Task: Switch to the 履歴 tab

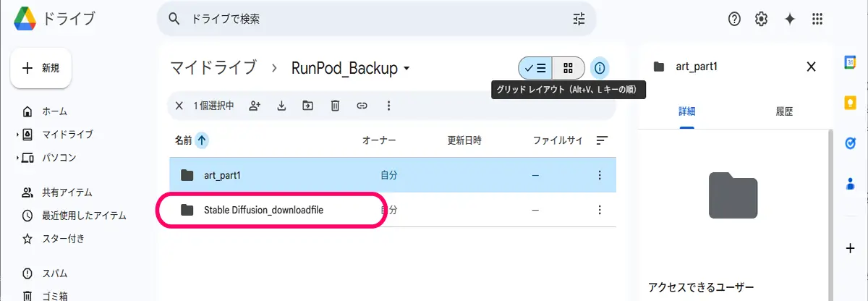Action: click(784, 112)
